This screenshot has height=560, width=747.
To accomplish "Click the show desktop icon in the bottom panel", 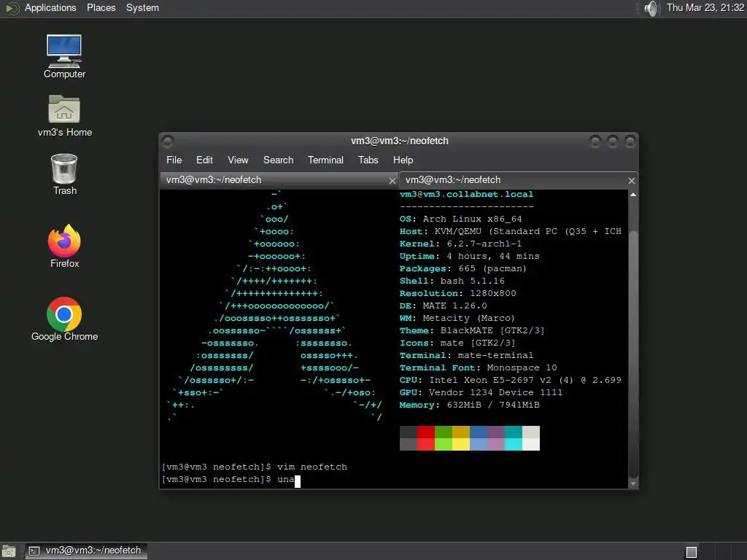I will coord(9,551).
